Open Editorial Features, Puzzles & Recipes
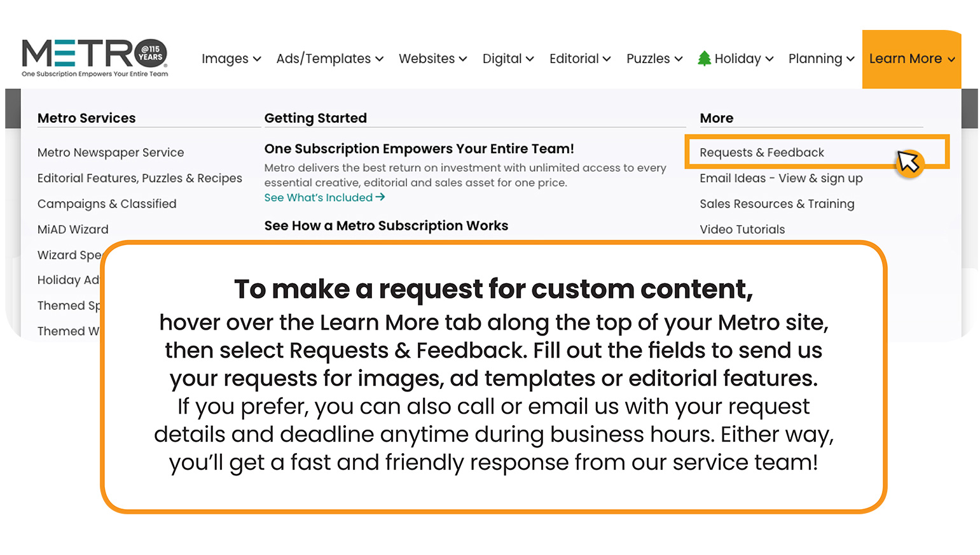Image resolution: width=980 pixels, height=555 pixels. [x=139, y=178]
